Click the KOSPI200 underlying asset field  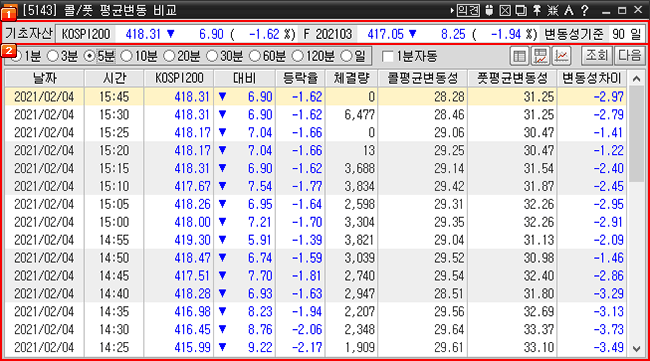pyautogui.click(x=86, y=34)
